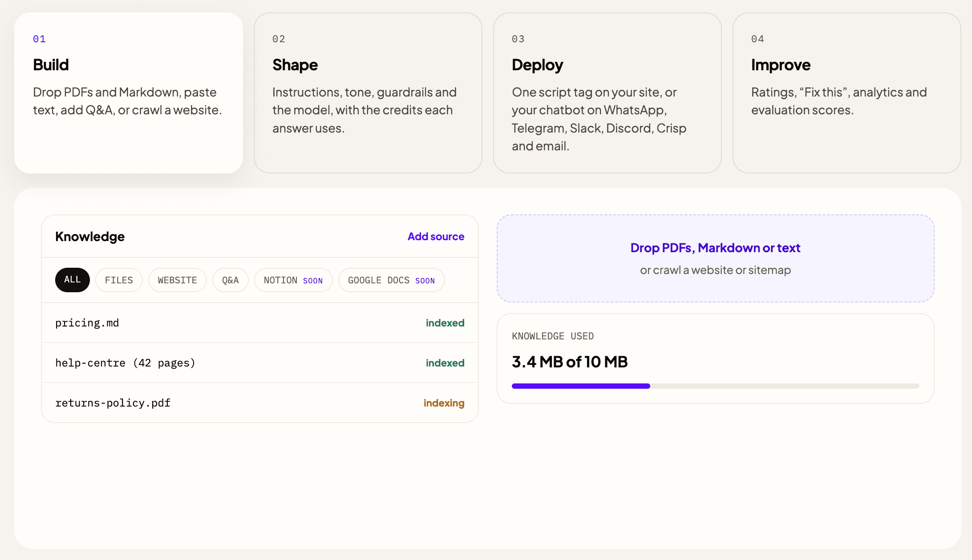The image size is (972, 560).
Task: Open the returns-policy.pdf source row
Action: coord(260,403)
